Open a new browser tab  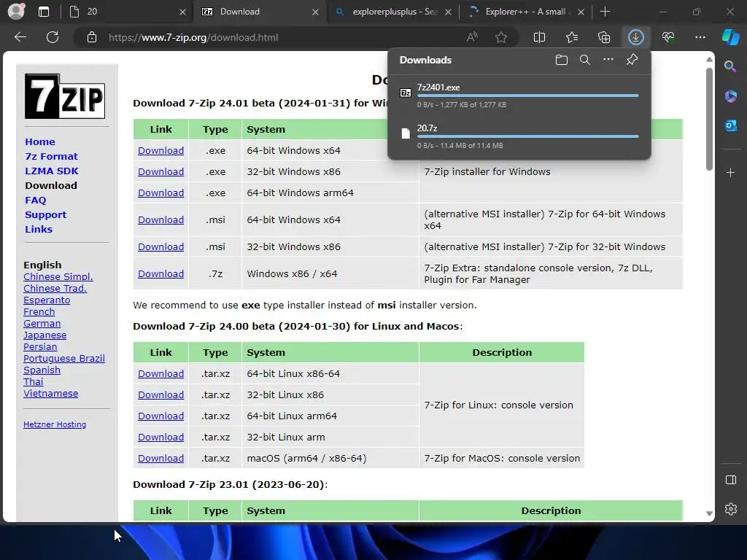click(x=605, y=12)
